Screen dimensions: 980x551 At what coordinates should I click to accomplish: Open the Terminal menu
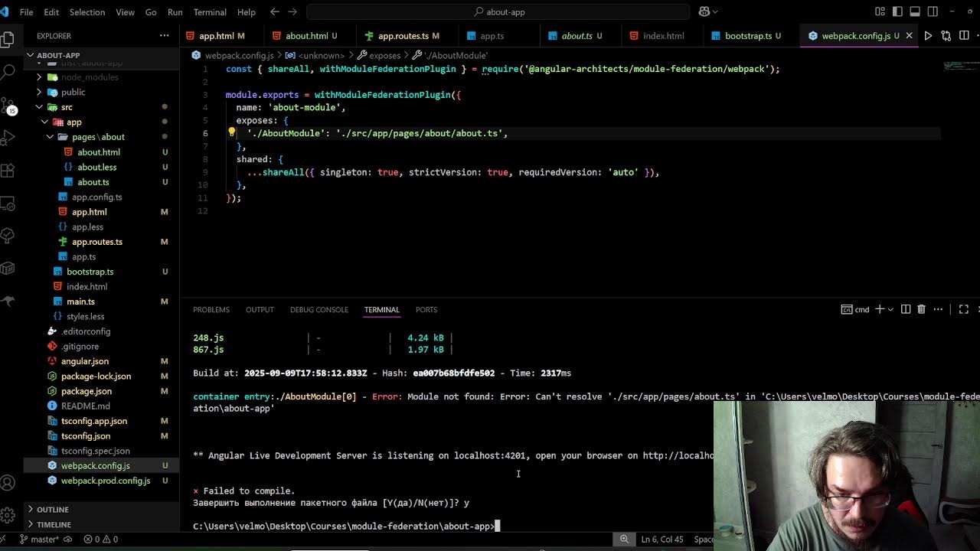pos(210,12)
